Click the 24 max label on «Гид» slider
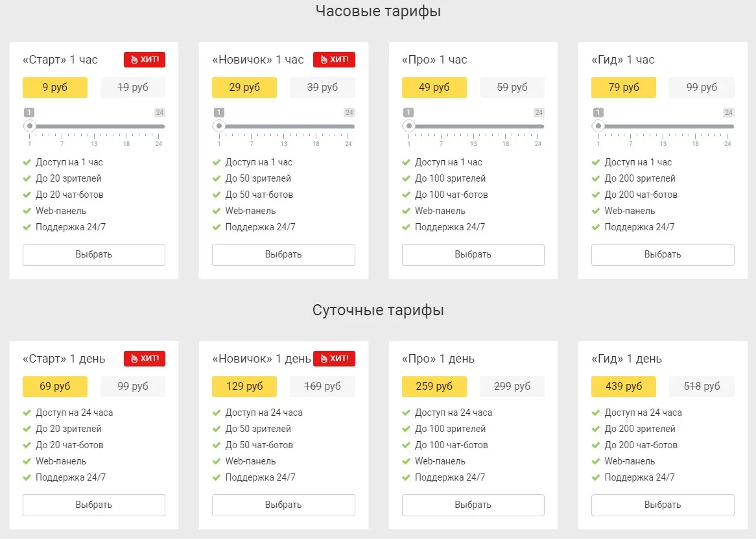 728,112
